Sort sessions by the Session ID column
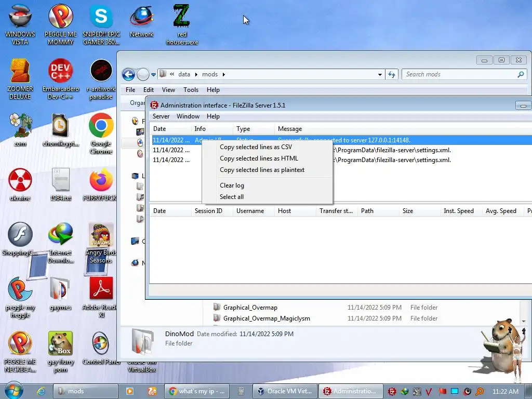This screenshot has height=399, width=532. [x=212, y=211]
